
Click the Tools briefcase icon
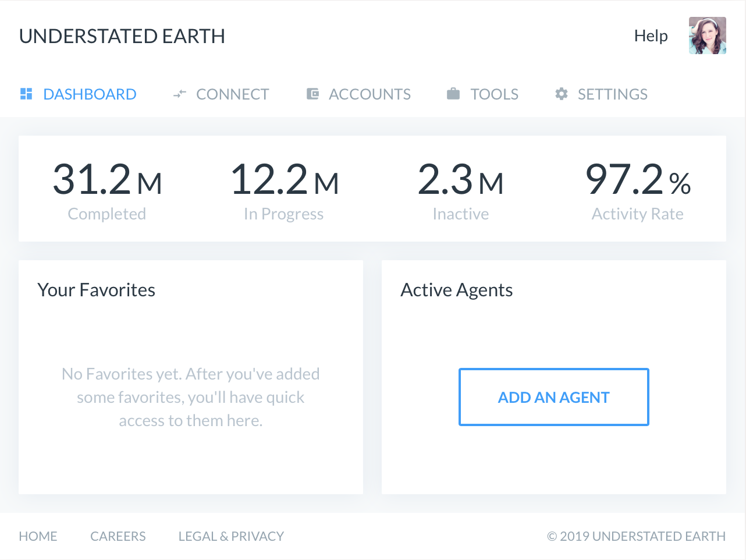[453, 94]
